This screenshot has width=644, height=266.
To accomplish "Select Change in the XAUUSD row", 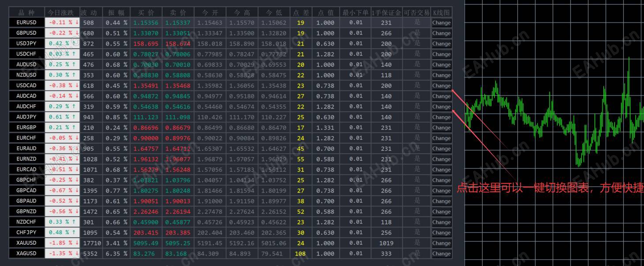I will 441,243.
